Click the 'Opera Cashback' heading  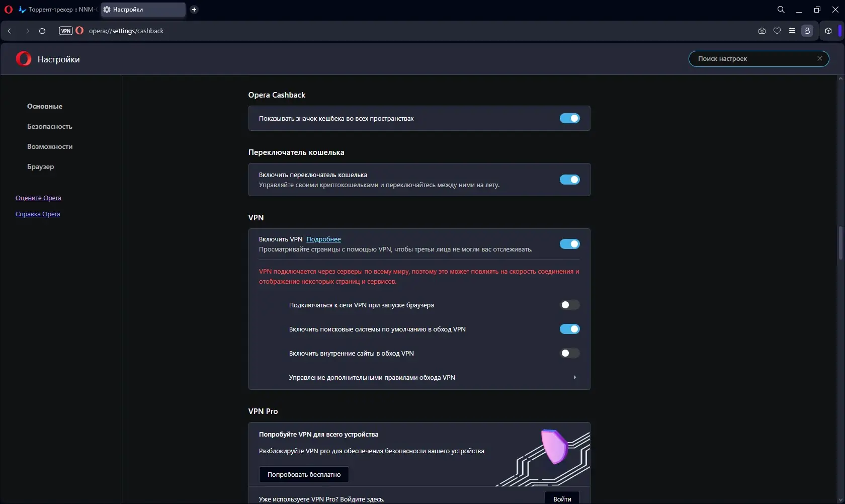(277, 95)
